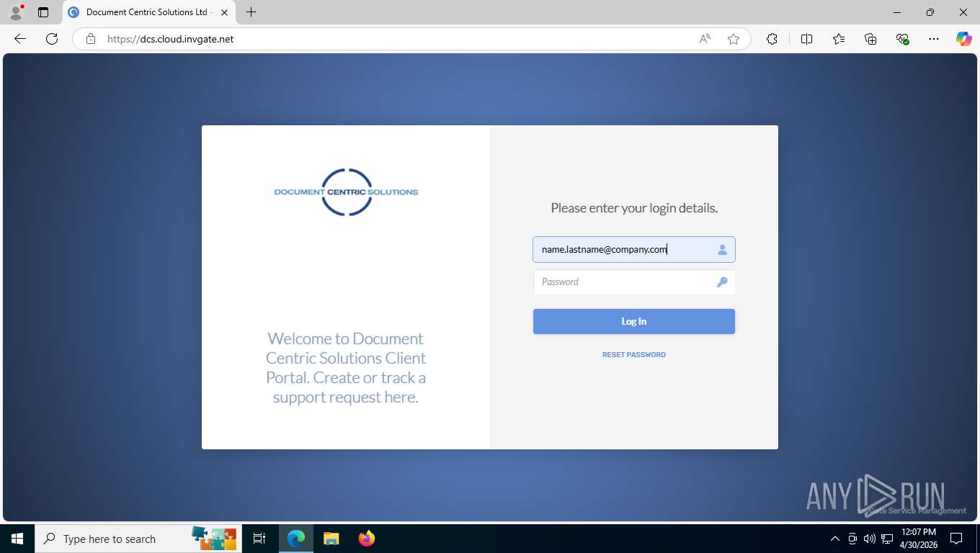Open Browser essentials heart icon

click(x=902, y=39)
